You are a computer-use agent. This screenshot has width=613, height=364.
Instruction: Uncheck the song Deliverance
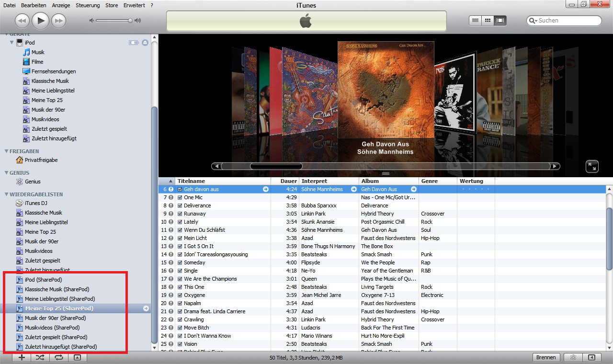(x=180, y=205)
